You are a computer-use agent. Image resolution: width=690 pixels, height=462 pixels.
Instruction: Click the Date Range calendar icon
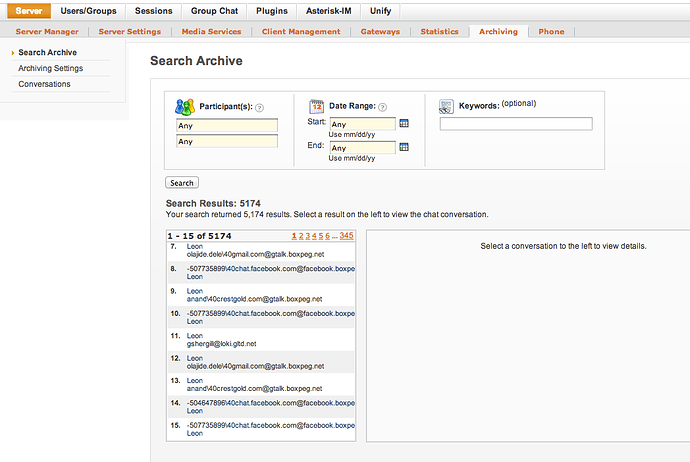tap(316, 106)
